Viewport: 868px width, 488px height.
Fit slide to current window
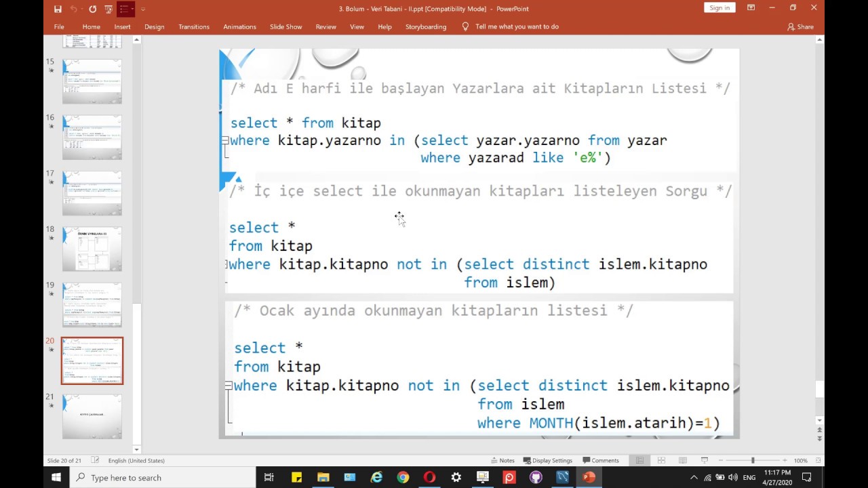click(x=816, y=461)
